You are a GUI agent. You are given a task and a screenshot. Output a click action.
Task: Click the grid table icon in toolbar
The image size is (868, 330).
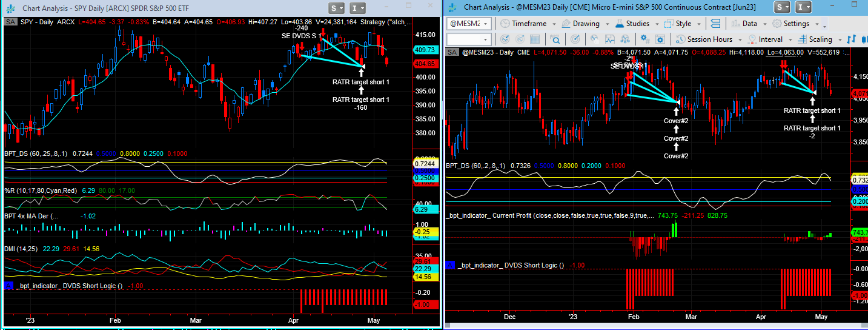[x=535, y=39]
